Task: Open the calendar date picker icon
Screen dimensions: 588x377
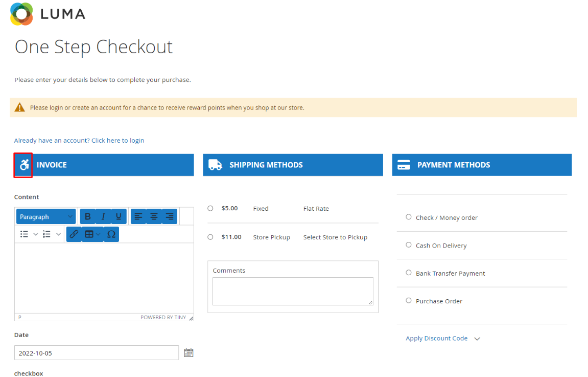Action: [x=189, y=352]
